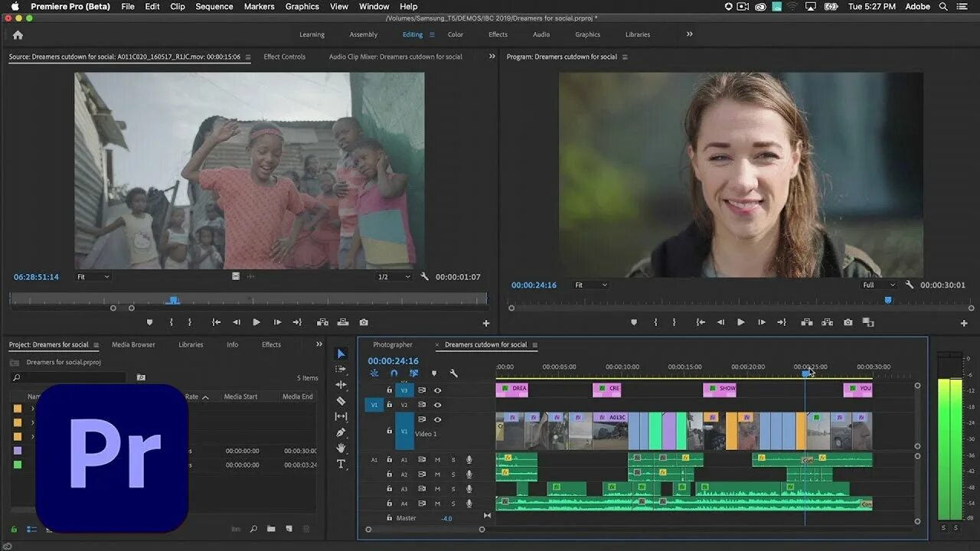
Task: Expand workspace overflow chevron menu
Action: (689, 34)
